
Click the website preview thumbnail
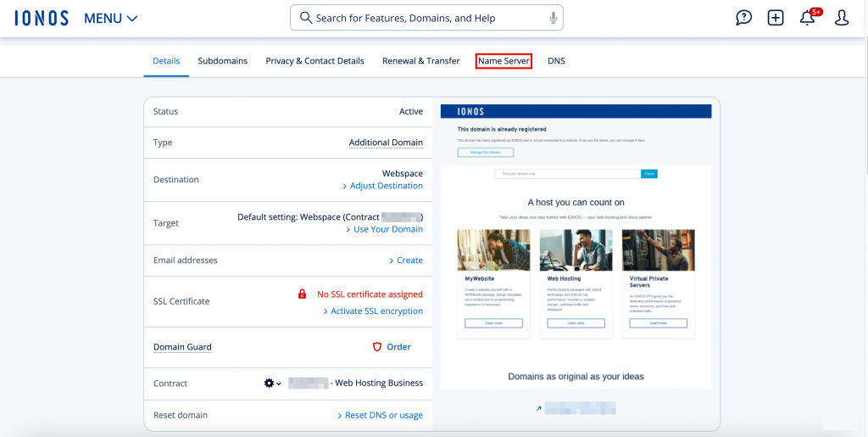576,246
